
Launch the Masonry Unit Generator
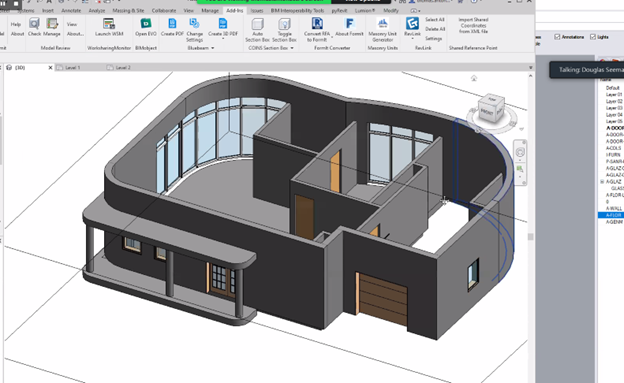coord(382,30)
